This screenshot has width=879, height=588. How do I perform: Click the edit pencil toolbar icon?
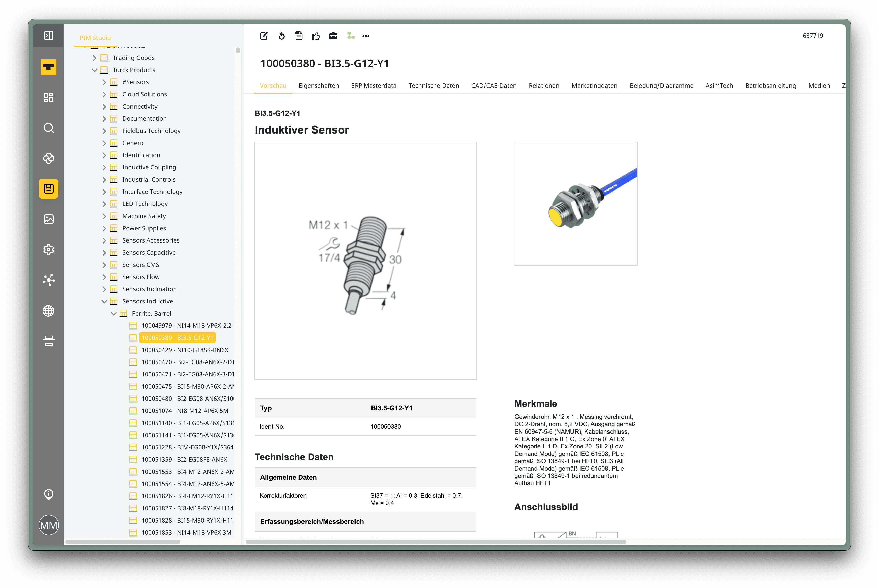[x=264, y=36]
